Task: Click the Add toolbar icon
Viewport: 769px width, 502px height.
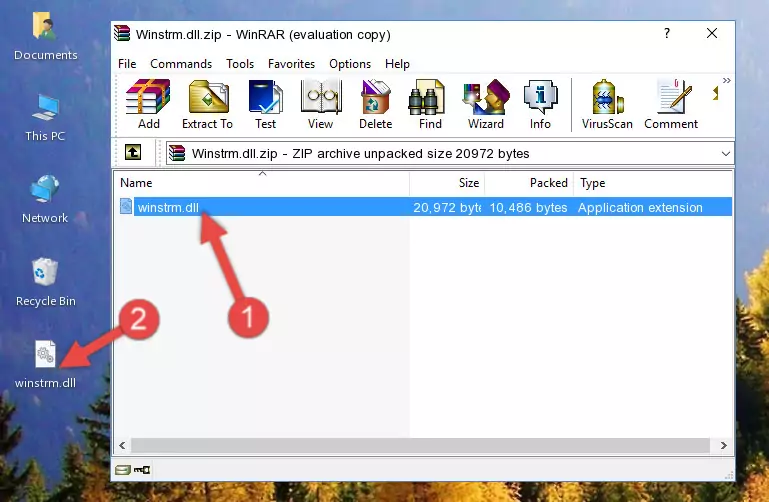Action: 148,104
